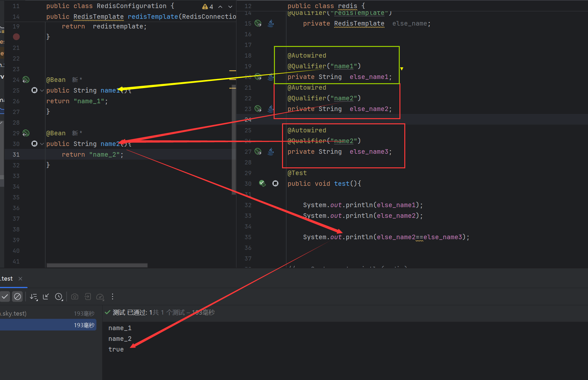Close the .test run tab
The image size is (588, 380).
click(20, 279)
